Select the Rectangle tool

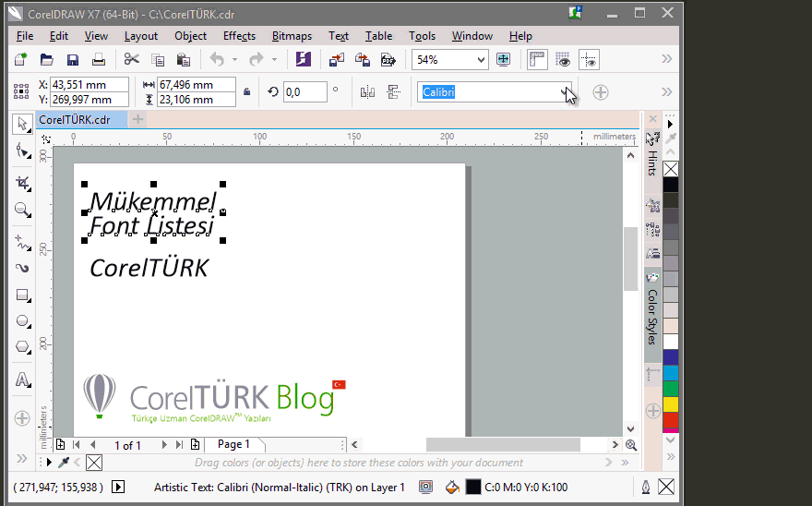22,295
